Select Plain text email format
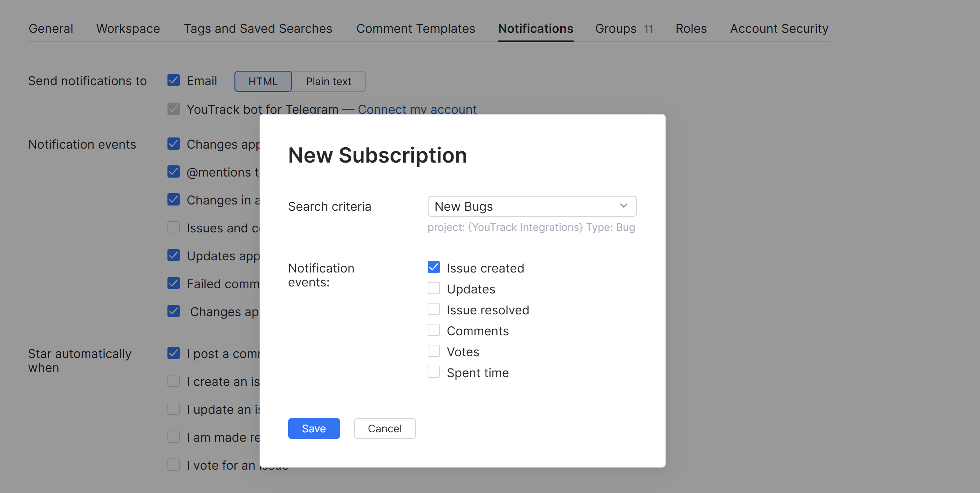This screenshot has width=980, height=493. (x=328, y=81)
